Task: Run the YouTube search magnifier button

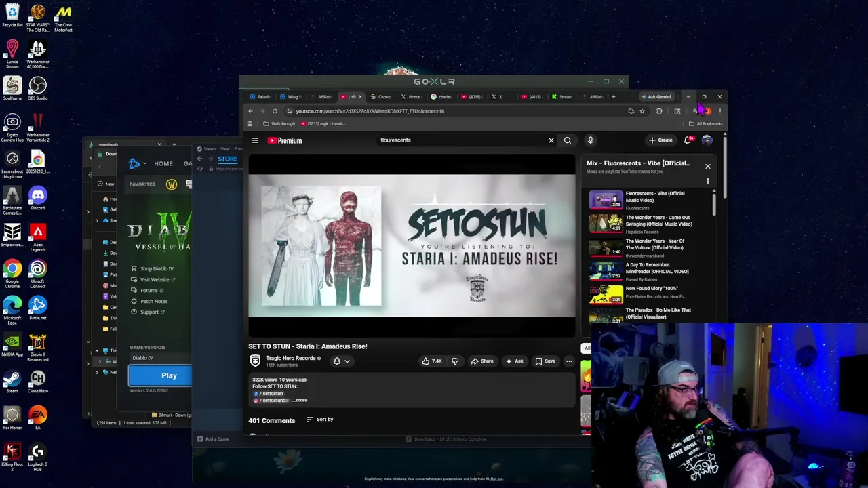Action: pyautogui.click(x=568, y=140)
